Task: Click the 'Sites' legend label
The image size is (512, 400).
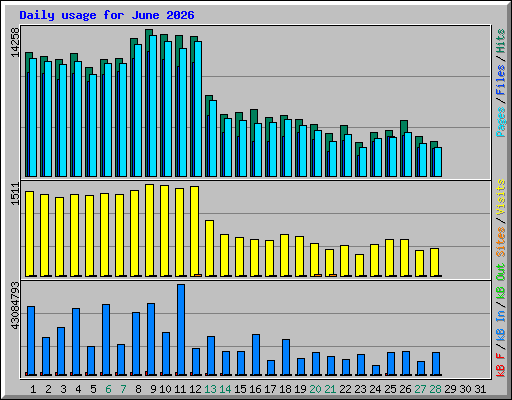Action: (501, 242)
